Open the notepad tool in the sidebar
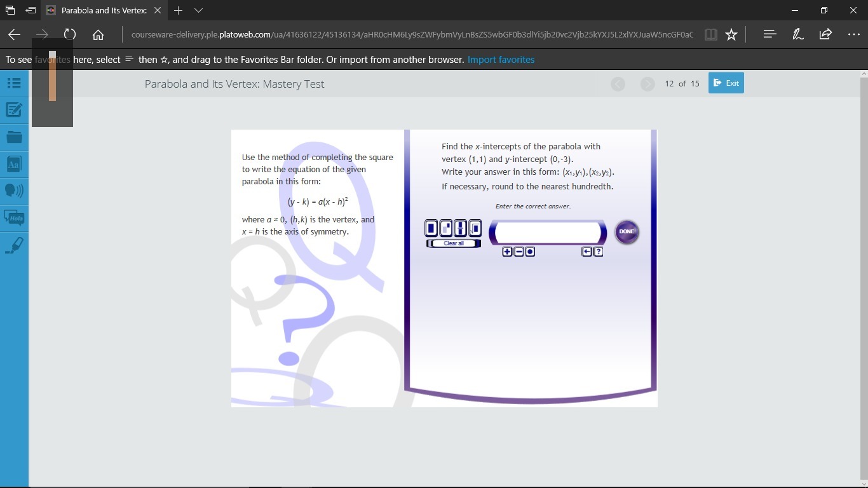Screen dimensions: 868x488 (x=14, y=110)
